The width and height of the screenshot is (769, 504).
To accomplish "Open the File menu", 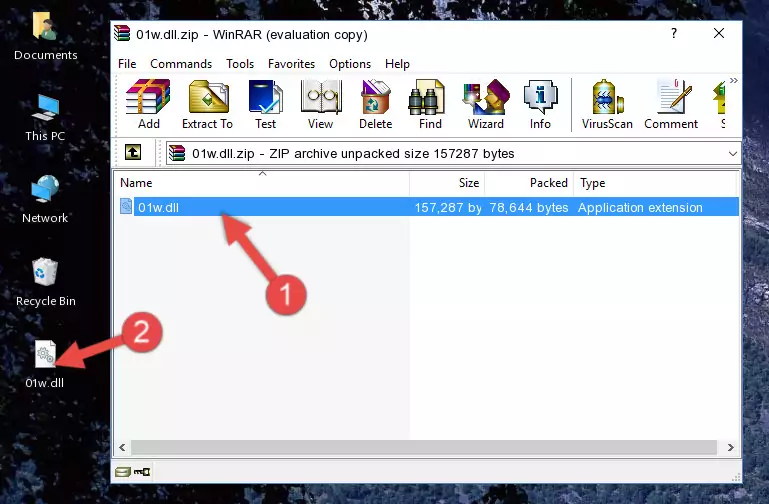I will click(127, 64).
